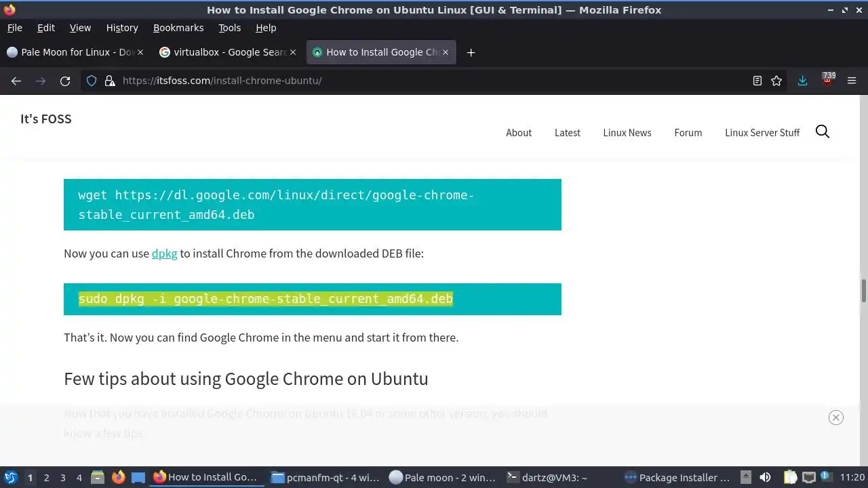Bookmark this page with the star
Screen dimensions: 868x488
coord(776,81)
